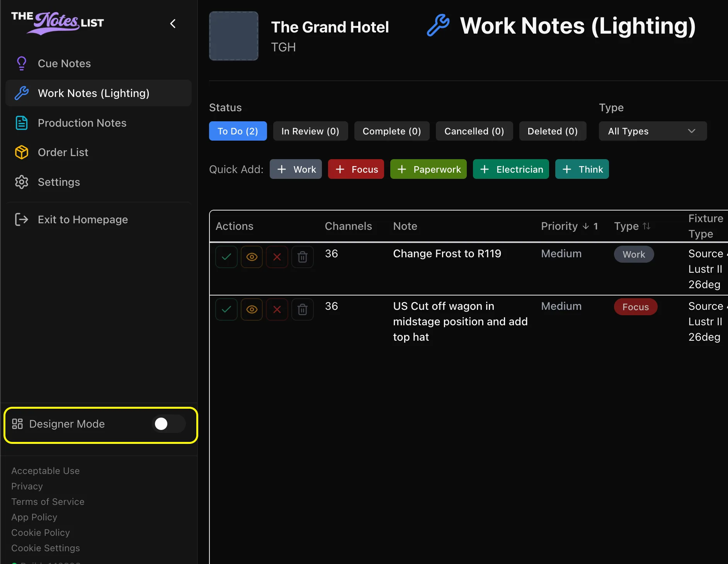Click the production logo placeholder thumbnail

[234, 36]
